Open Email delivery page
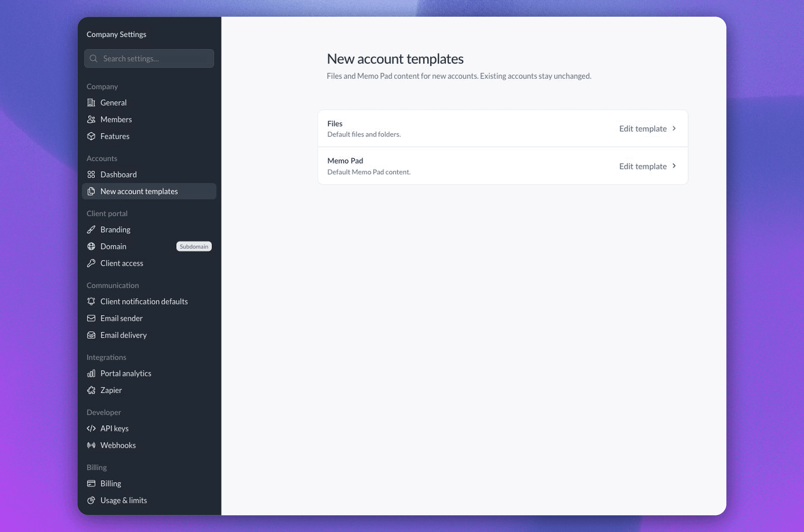Image resolution: width=804 pixels, height=532 pixels. coord(149,335)
